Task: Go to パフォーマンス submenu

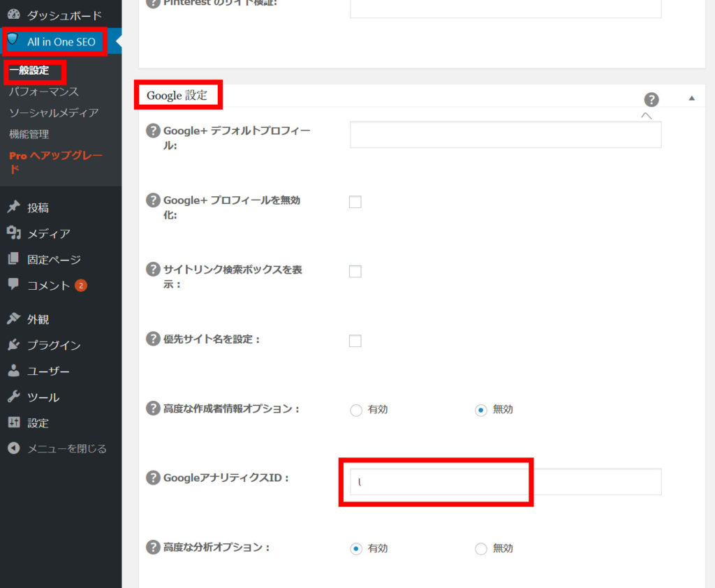Action: tap(44, 91)
